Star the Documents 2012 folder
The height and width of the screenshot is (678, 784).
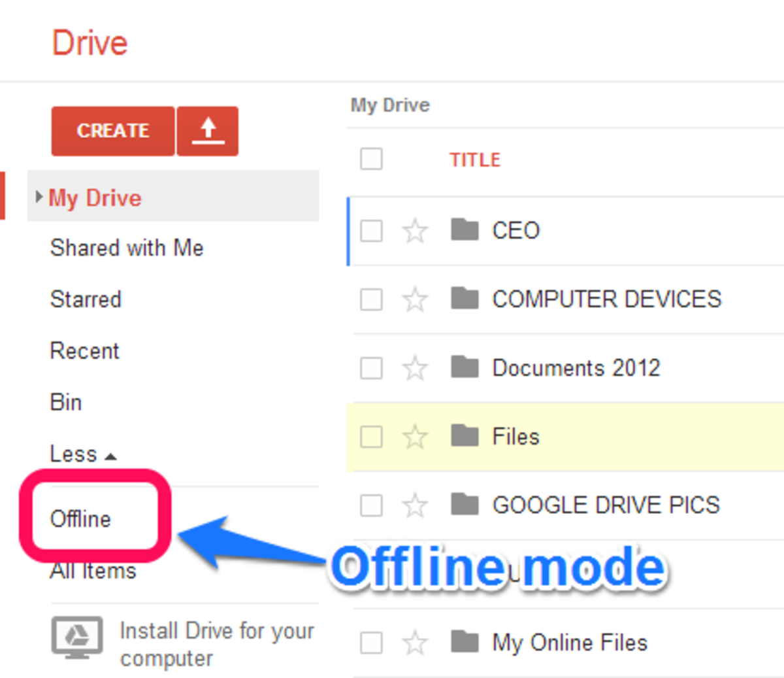(415, 368)
